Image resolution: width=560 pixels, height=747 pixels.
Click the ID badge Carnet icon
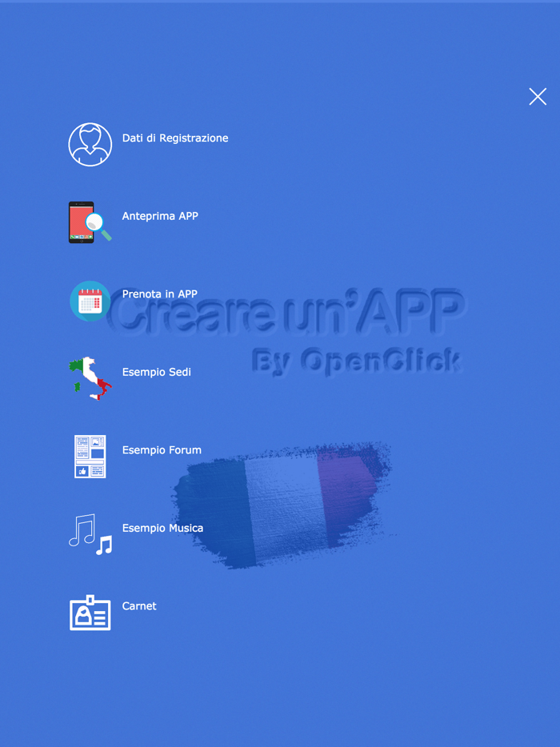[90, 613]
